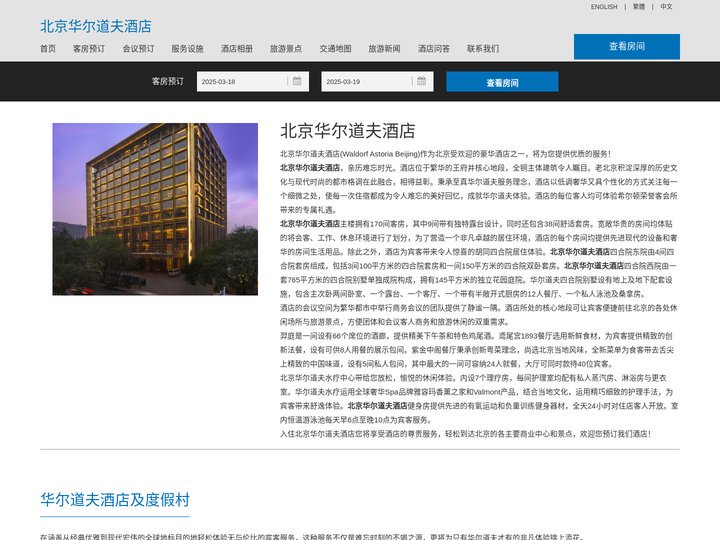The height and width of the screenshot is (540, 720).
Task: Click the 客房预订 label in booking bar
Action: pos(168,81)
